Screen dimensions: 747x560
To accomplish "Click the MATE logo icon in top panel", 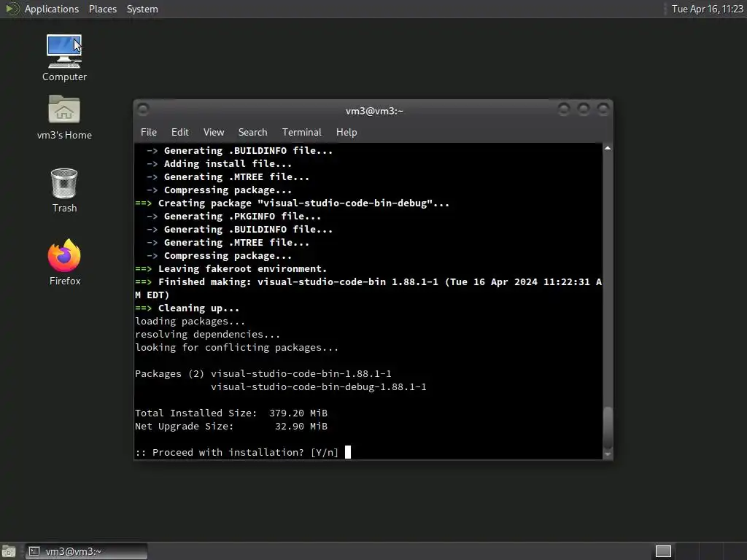I will (x=12, y=9).
